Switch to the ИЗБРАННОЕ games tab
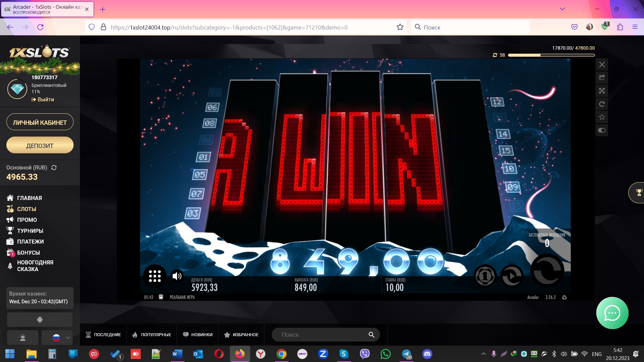The image size is (644, 362). click(x=241, y=335)
